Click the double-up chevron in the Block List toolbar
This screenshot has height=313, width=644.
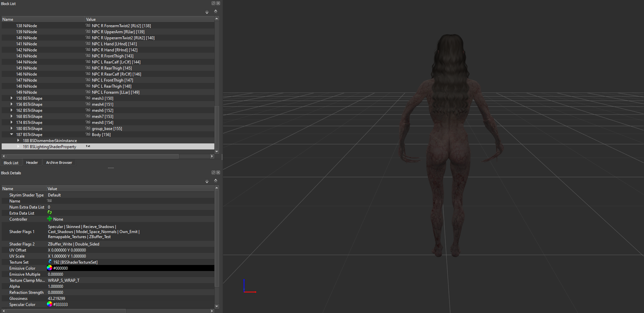216,11
